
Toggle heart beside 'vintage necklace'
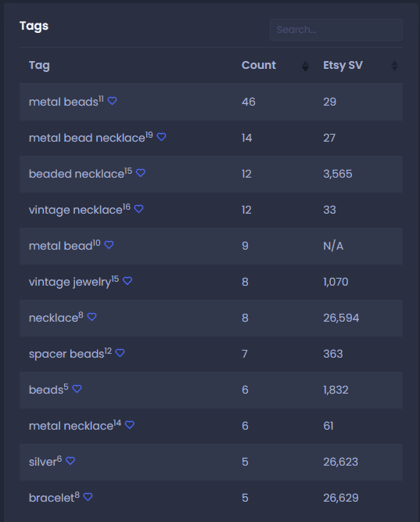click(x=138, y=209)
